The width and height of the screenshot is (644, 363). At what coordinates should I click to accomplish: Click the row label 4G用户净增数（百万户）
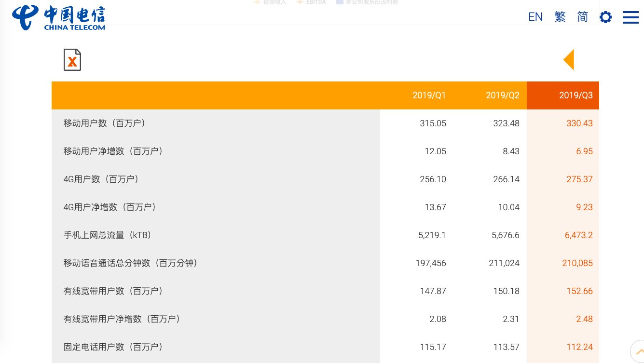[110, 207]
